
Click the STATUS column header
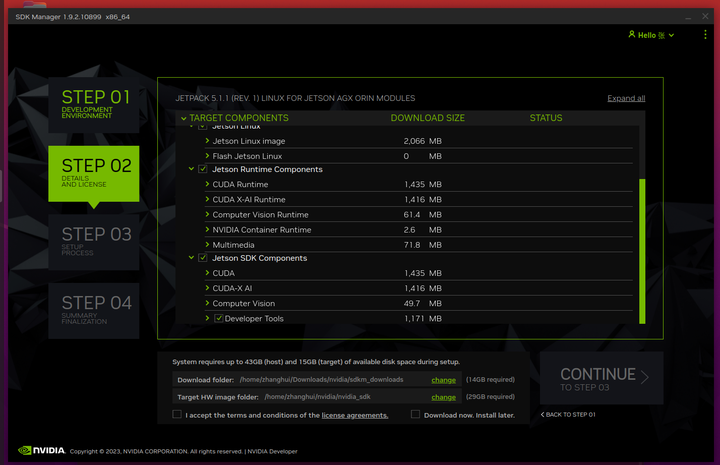[x=546, y=118]
